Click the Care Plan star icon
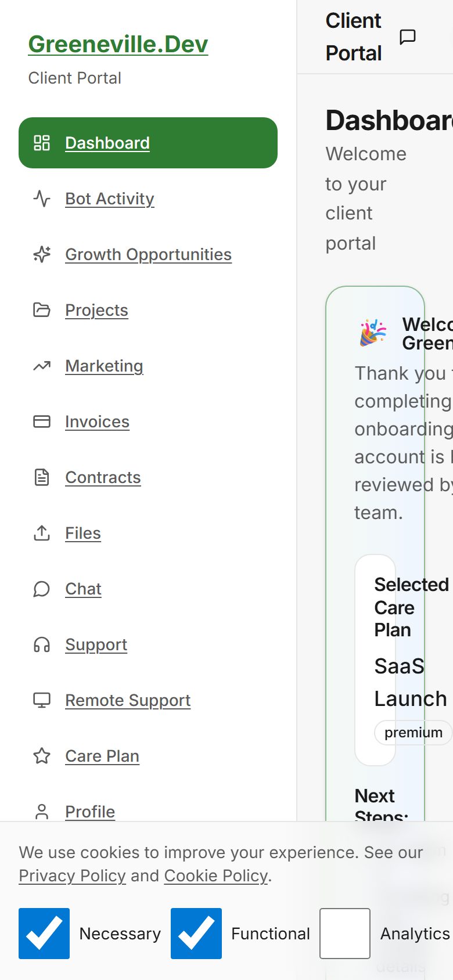 pos(42,756)
